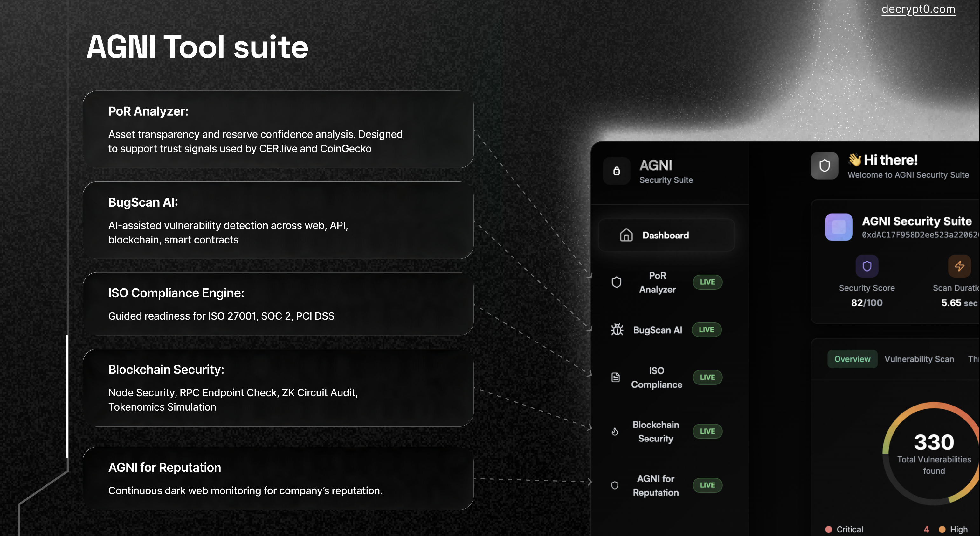
Task: Switch to the Overview tab
Action: pyautogui.click(x=852, y=359)
